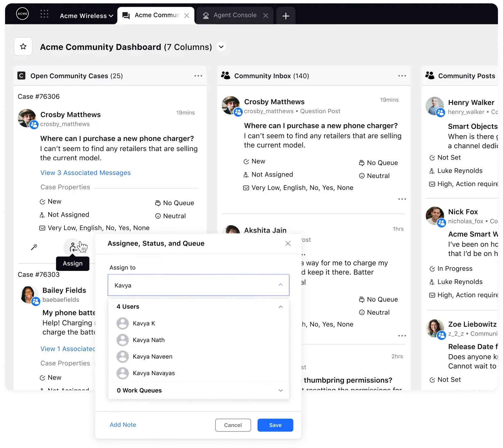
Task: Open Open Community Cases column options menu
Action: coord(198,76)
